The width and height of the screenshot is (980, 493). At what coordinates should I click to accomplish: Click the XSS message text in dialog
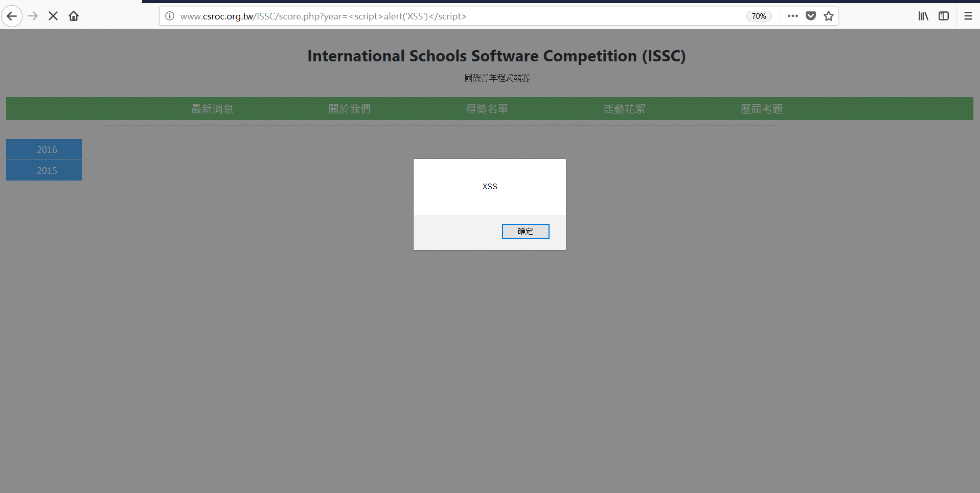(490, 187)
